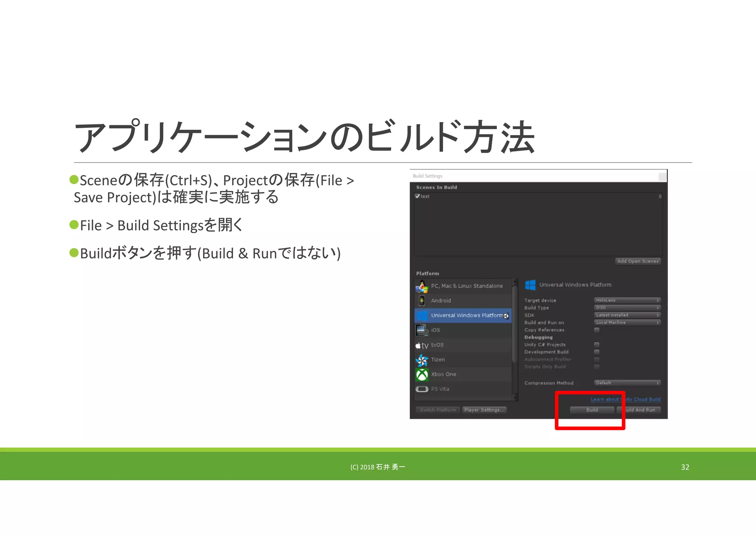Open Compression Method dropdown
The image size is (756, 535).
click(627, 383)
